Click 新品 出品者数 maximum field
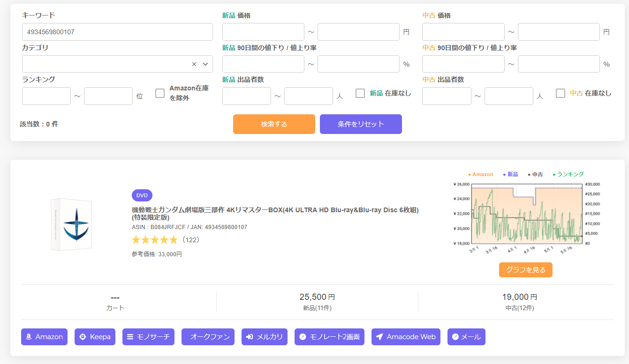The height and width of the screenshot is (364, 629). click(x=309, y=96)
